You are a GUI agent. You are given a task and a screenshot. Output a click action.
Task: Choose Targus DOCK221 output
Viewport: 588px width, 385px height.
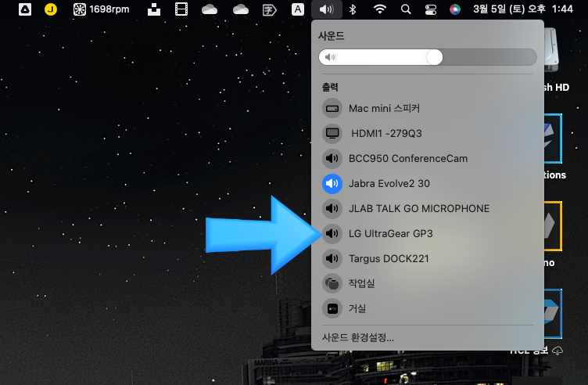click(x=428, y=258)
